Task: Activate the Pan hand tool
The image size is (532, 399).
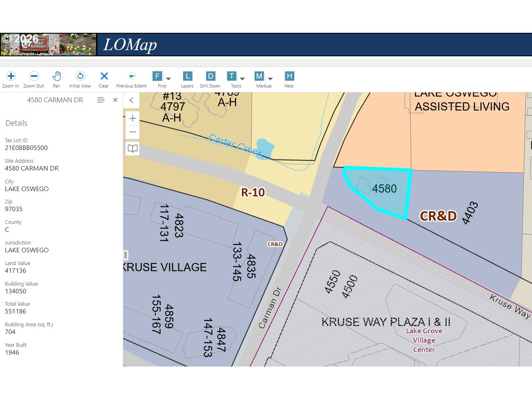Action: pyautogui.click(x=57, y=79)
